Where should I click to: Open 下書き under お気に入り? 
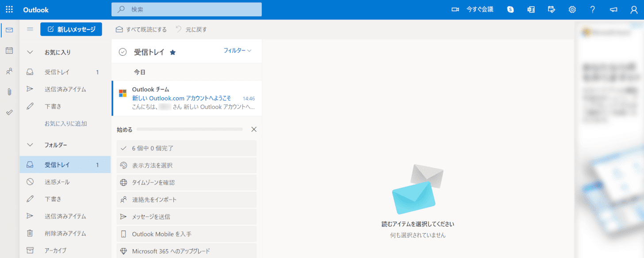(x=65, y=107)
